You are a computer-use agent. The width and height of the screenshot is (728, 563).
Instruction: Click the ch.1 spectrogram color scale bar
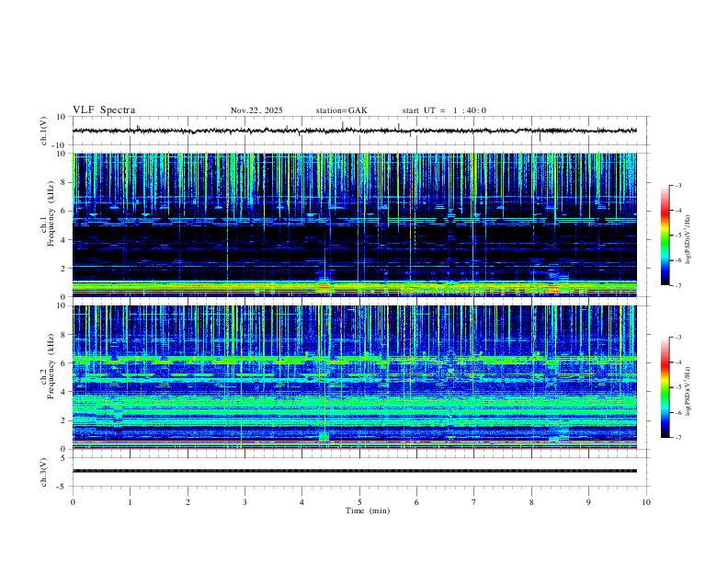pos(665,236)
